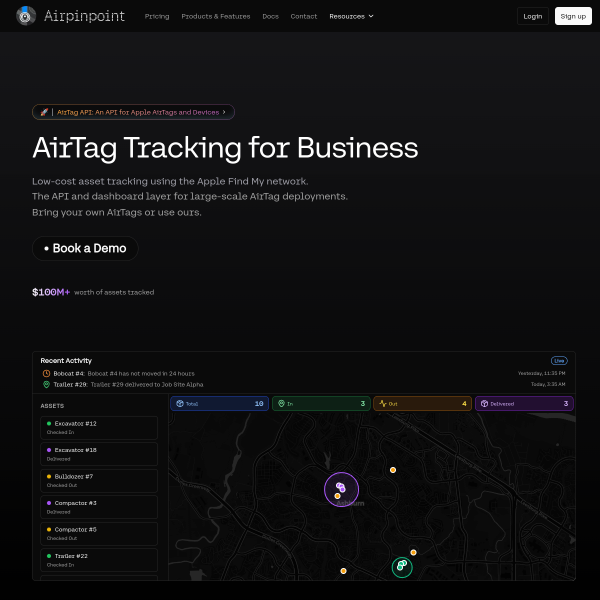Click the AirTag Tracking for Business headline
The width and height of the screenshot is (600, 600).
coord(225,148)
